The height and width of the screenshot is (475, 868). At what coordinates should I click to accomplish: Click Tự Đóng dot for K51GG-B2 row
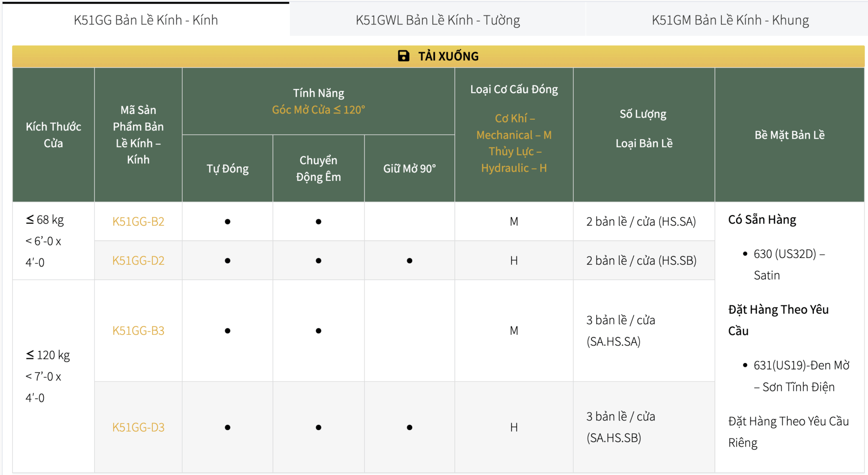point(227,221)
